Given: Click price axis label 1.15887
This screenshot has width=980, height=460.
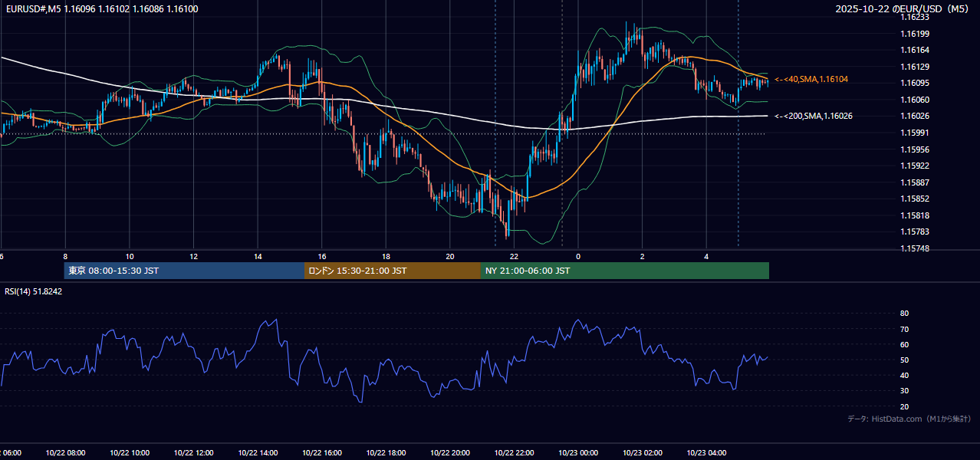Looking at the screenshot, I should coord(914,182).
